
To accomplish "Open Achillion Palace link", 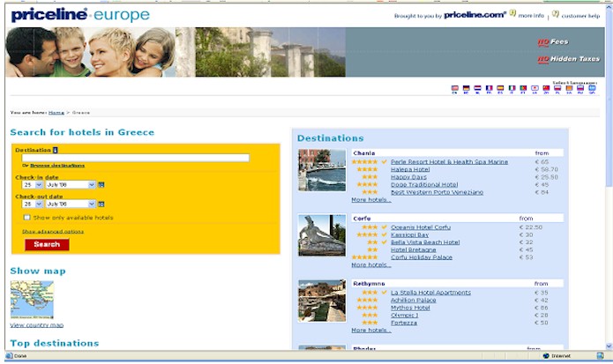I will pyautogui.click(x=414, y=300).
